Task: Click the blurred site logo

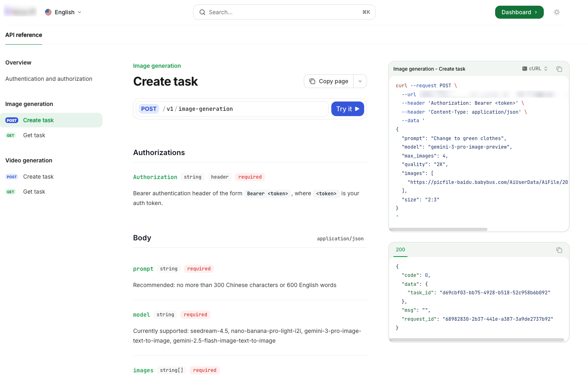Action: [x=20, y=12]
